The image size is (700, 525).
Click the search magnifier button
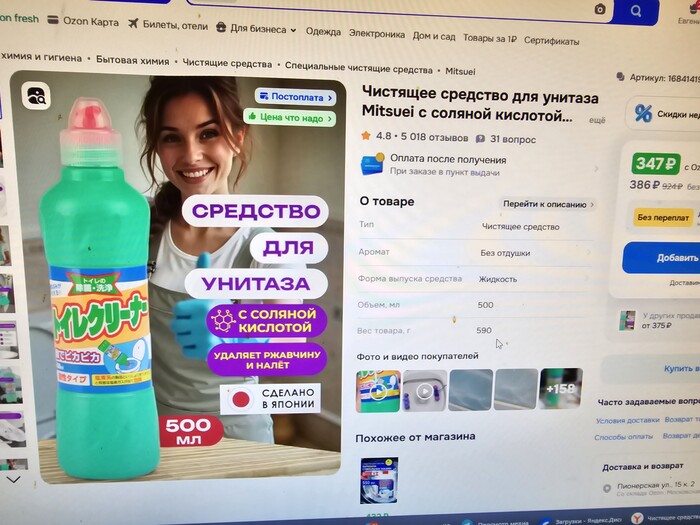coord(636,10)
